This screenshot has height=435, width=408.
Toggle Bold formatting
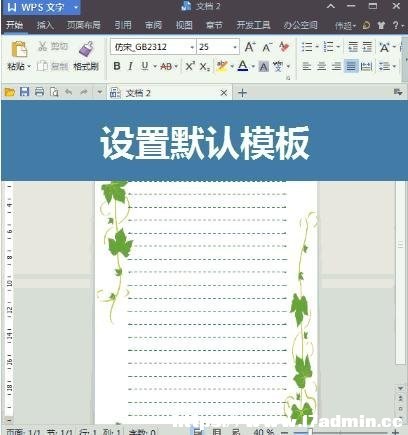click(x=117, y=66)
